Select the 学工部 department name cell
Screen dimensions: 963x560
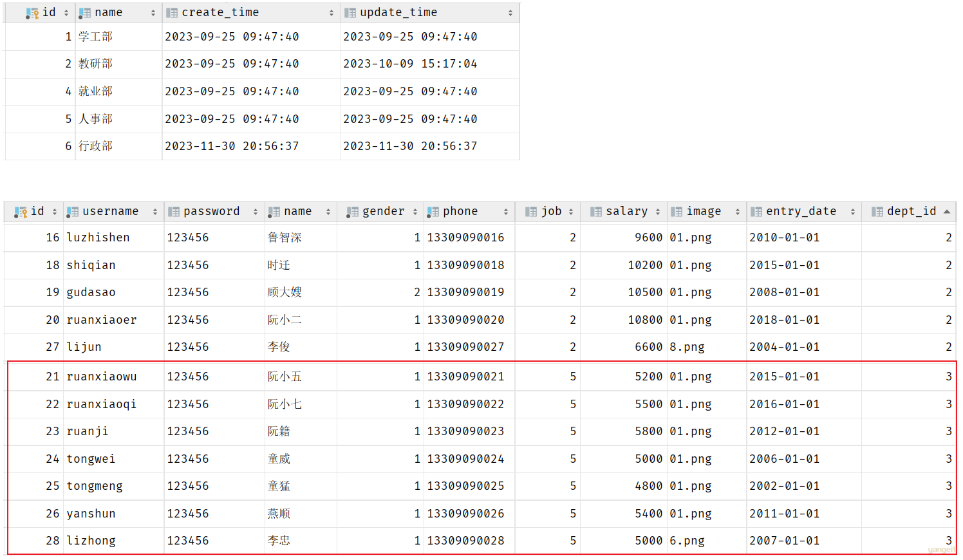coord(118,37)
